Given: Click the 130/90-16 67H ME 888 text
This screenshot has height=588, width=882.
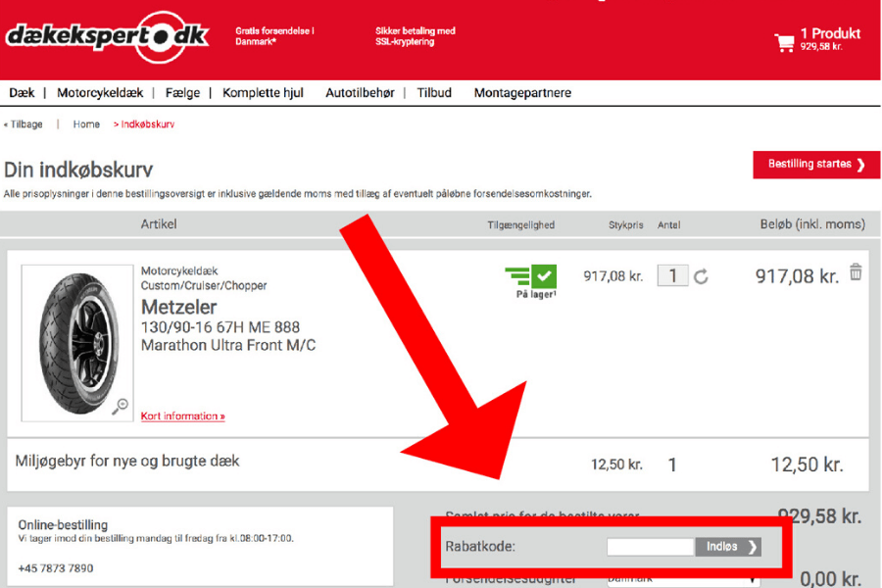Looking at the screenshot, I should [220, 327].
